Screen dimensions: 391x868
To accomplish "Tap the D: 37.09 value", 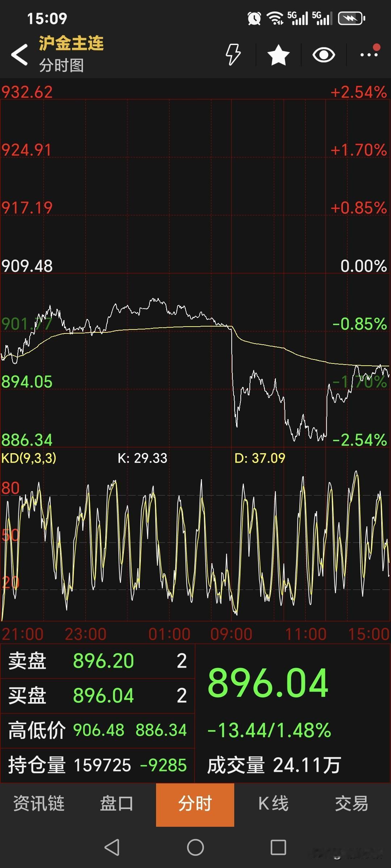I will coord(260,458).
